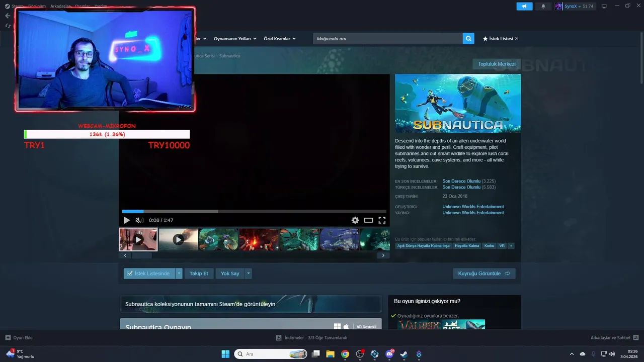Select the Korku tag
Viewport: 644px width, 362px height.
[489, 246]
